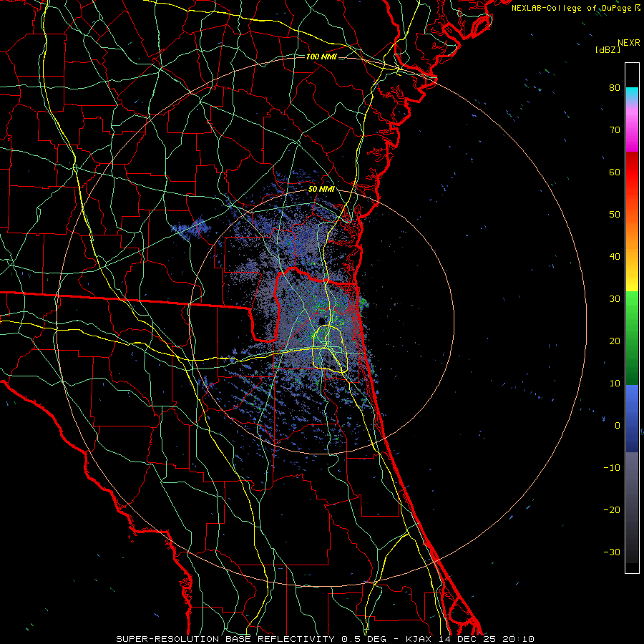
Task: Click the 50 value on dBZ scale
Action: [x=615, y=215]
